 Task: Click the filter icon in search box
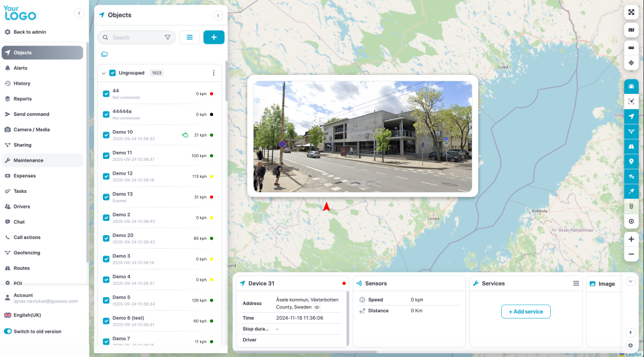click(168, 38)
